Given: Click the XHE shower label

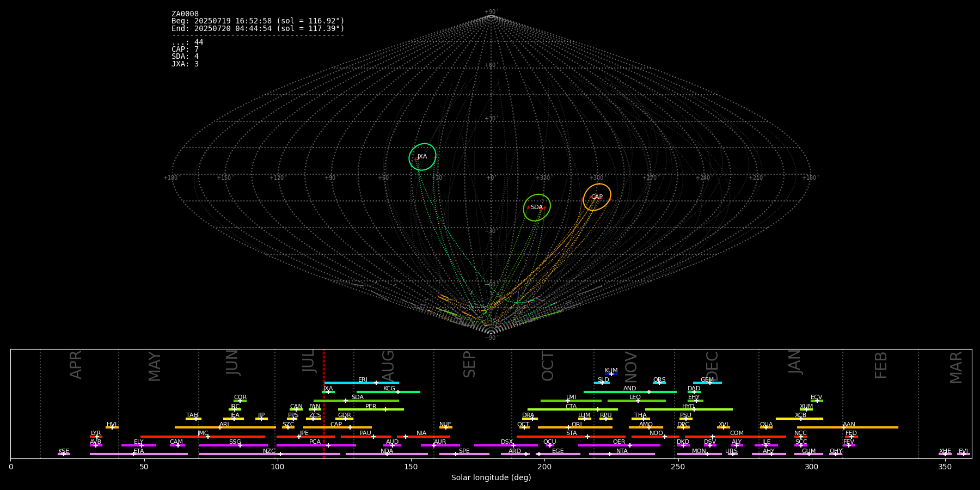Looking at the screenshot, I should coord(945,451).
